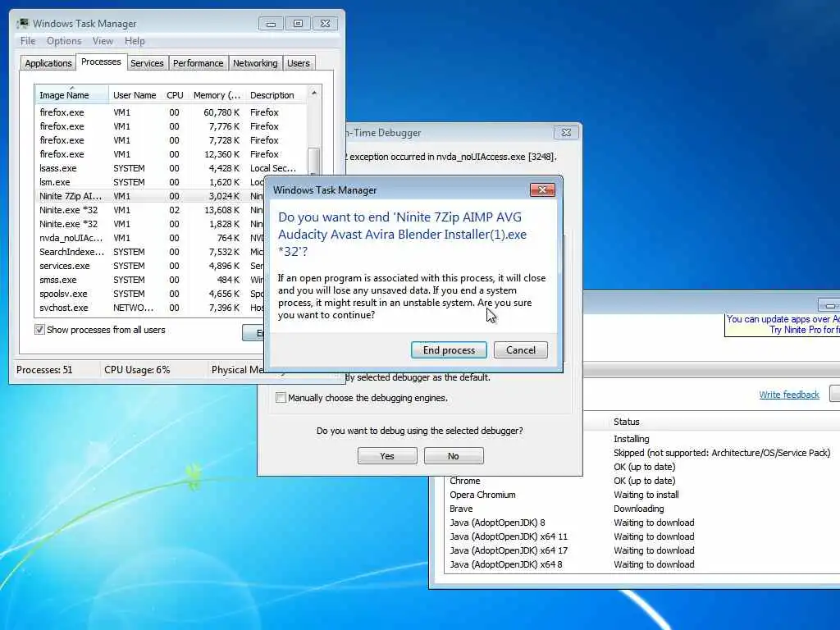Viewport: 840px width, 630px height.
Task: Switch to the Performance tab
Action: pyautogui.click(x=198, y=63)
